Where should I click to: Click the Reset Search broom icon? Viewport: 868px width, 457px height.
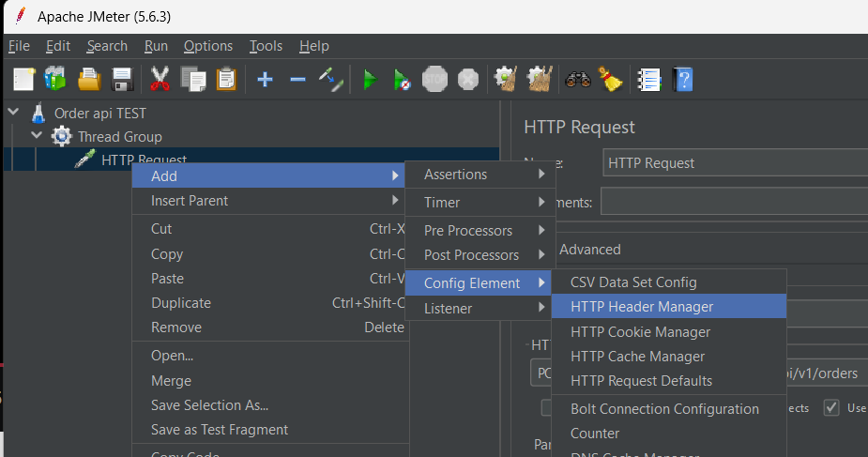[611, 79]
